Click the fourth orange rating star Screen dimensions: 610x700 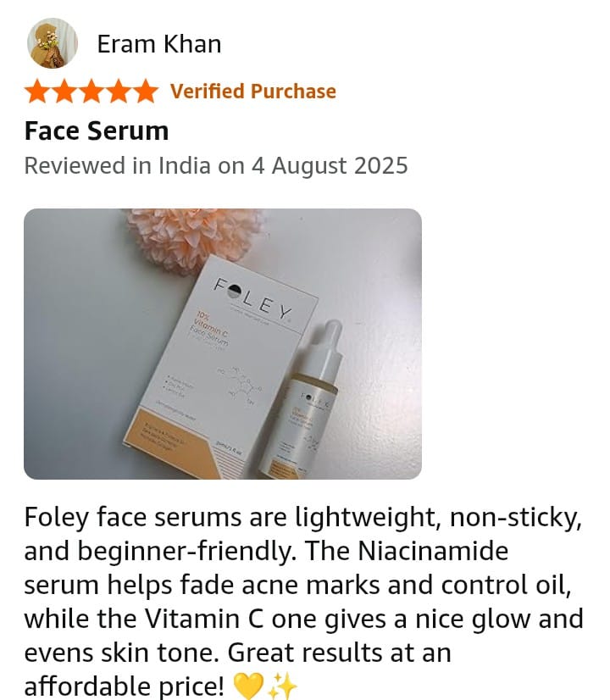pyautogui.click(x=119, y=92)
